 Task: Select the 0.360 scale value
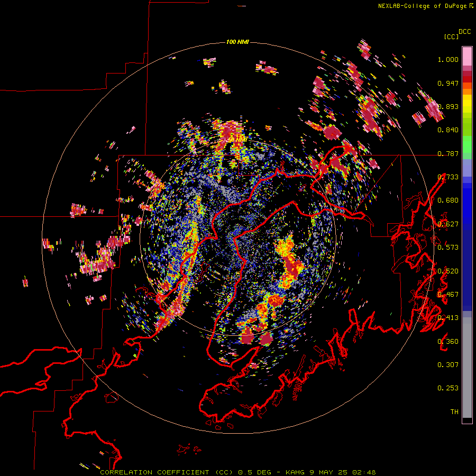(448, 342)
